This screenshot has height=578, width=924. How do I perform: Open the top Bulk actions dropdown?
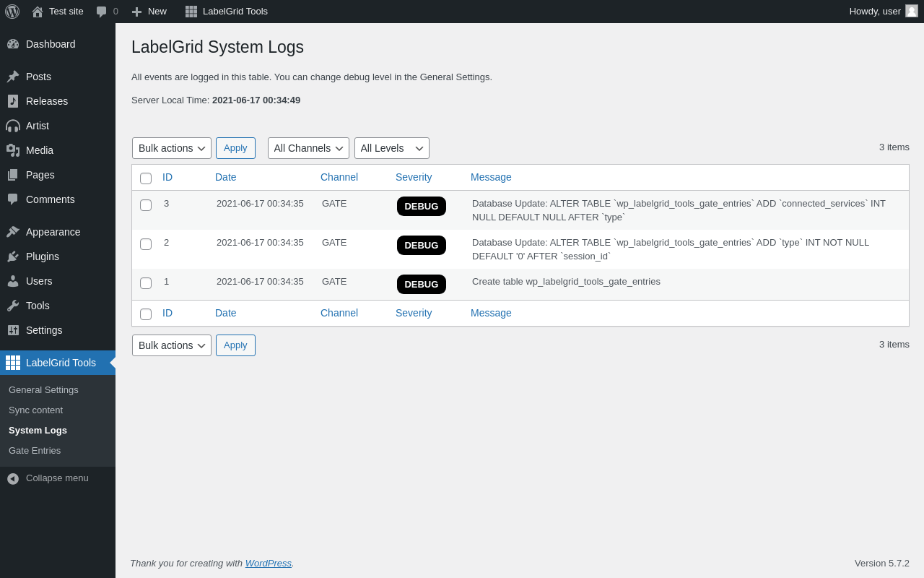(x=172, y=148)
